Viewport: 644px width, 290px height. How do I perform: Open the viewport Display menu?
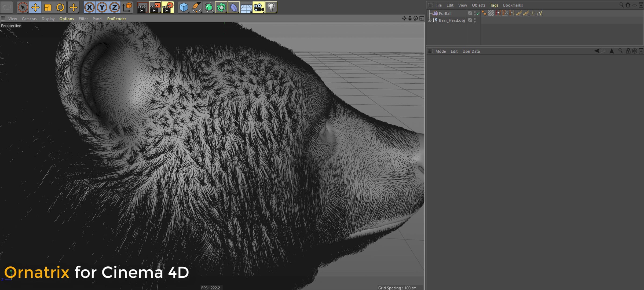pos(48,19)
